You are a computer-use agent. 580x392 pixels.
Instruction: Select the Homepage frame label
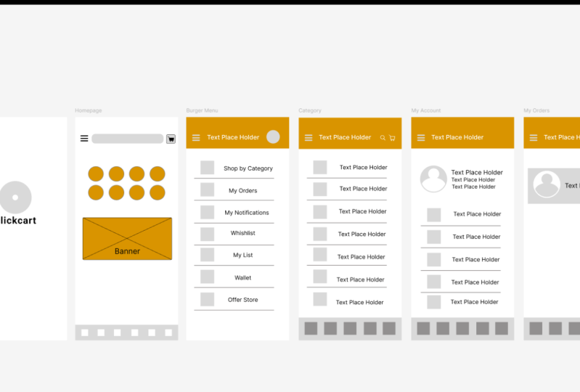(x=88, y=110)
